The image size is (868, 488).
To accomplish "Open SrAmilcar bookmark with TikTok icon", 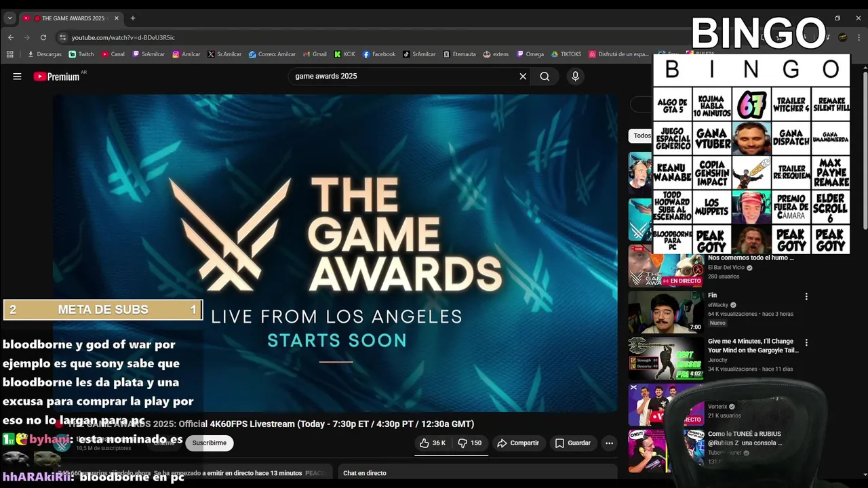I will point(419,54).
